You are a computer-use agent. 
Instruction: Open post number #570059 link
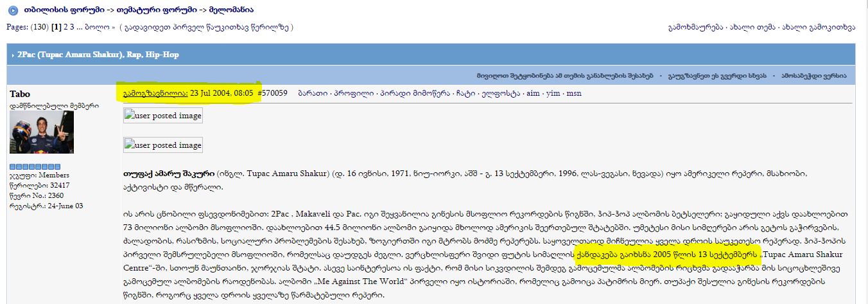[x=272, y=93]
